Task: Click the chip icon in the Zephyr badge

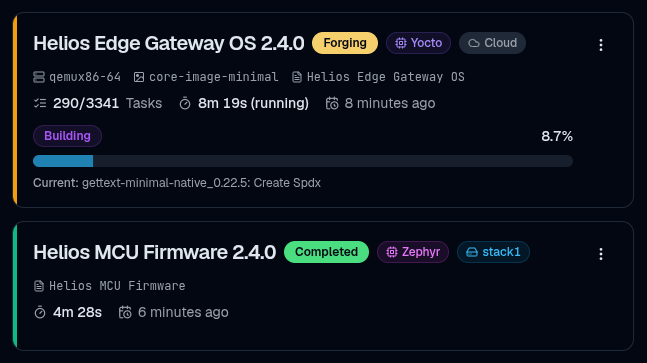Action: pyautogui.click(x=392, y=252)
